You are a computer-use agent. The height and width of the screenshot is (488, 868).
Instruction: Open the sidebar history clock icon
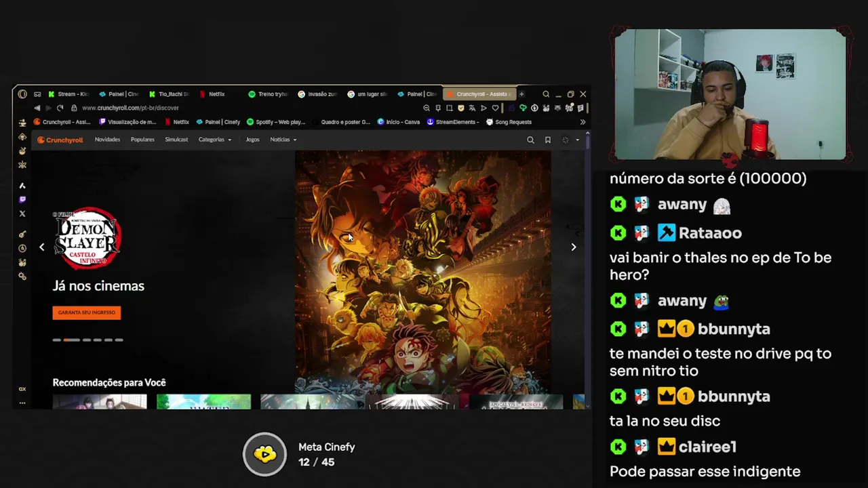point(22,248)
